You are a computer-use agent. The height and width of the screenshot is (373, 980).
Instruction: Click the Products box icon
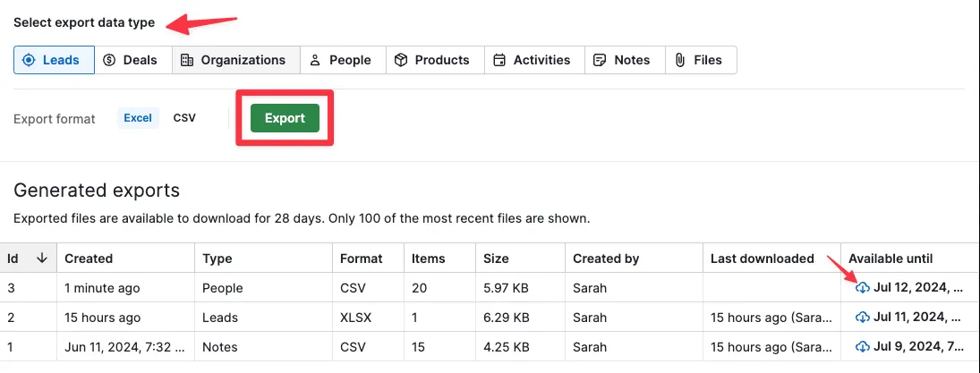click(401, 60)
